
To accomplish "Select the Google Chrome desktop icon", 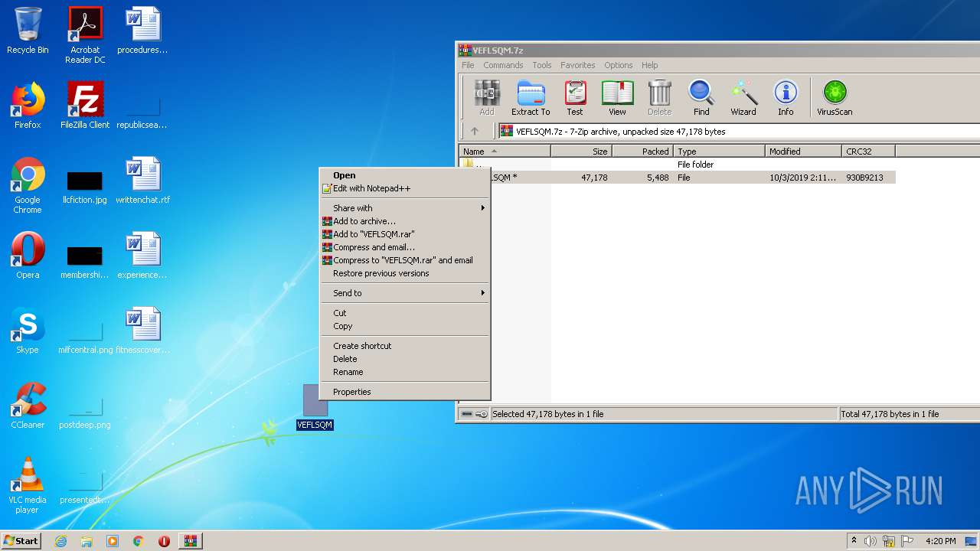I will point(28,185).
